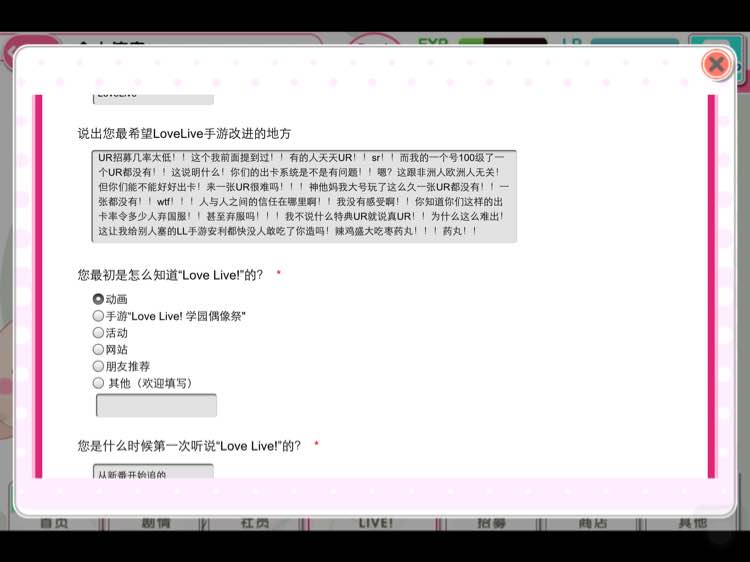Screen dimensions: 750x562
Task: Open the 招募 tab in the bottom bar
Action: pos(491,523)
